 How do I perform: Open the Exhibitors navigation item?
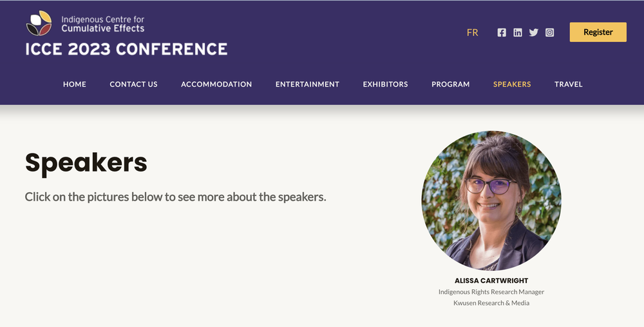click(385, 84)
